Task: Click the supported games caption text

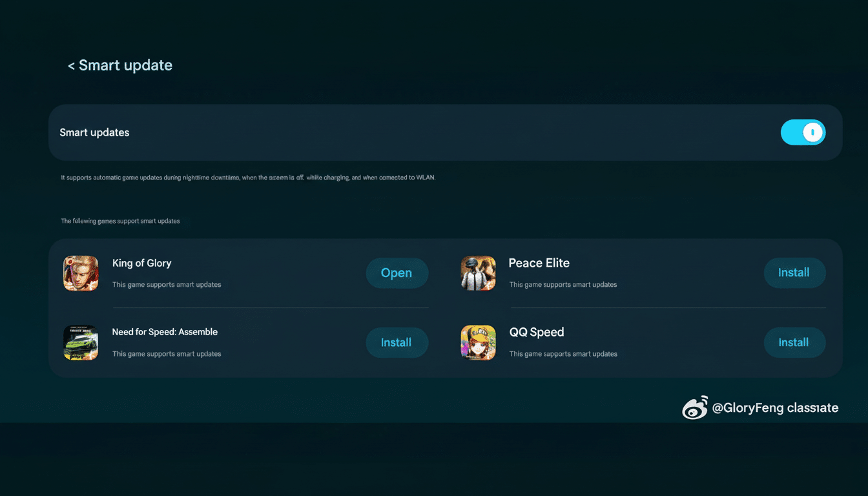Action: (120, 220)
